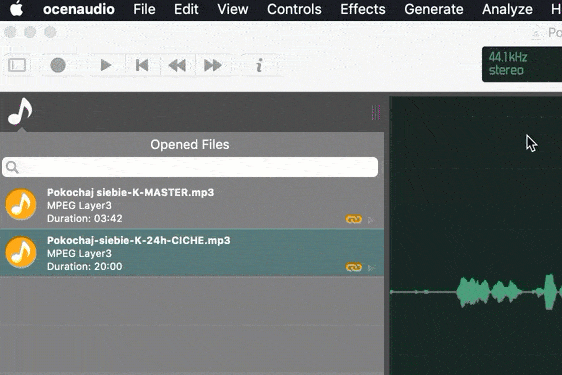Click small play arrow on K-MASTER.mp3 row

(x=371, y=220)
